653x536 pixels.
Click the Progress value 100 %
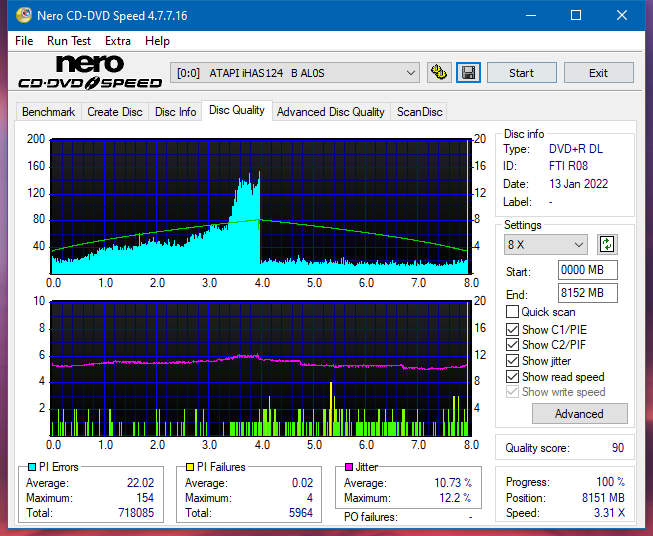coord(611,482)
